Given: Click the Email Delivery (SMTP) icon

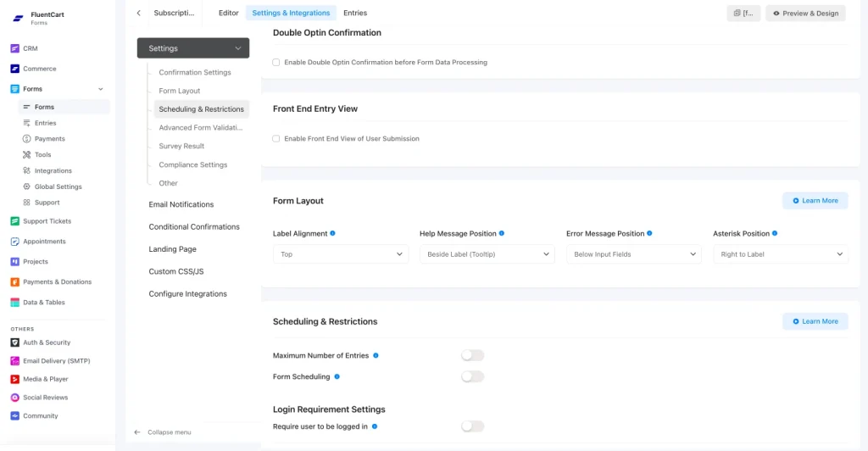Looking at the screenshot, I should [x=15, y=361].
